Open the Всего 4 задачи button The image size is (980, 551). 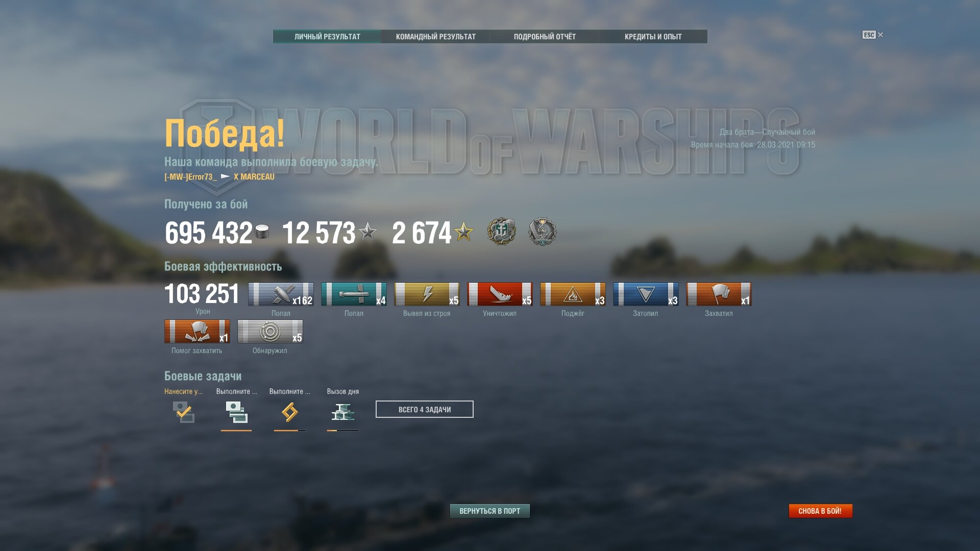[x=425, y=409]
